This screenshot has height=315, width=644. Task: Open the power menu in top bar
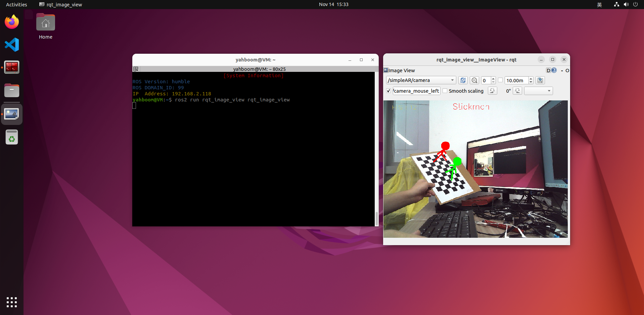pyautogui.click(x=635, y=4)
